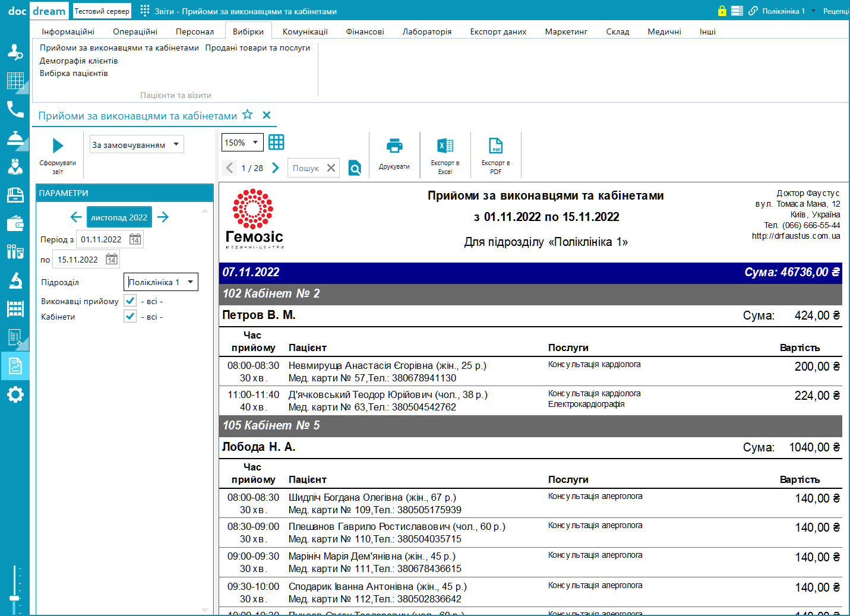This screenshot has width=850, height=616.
Task: Open the reports chart sidebar icon
Action: coord(15,366)
